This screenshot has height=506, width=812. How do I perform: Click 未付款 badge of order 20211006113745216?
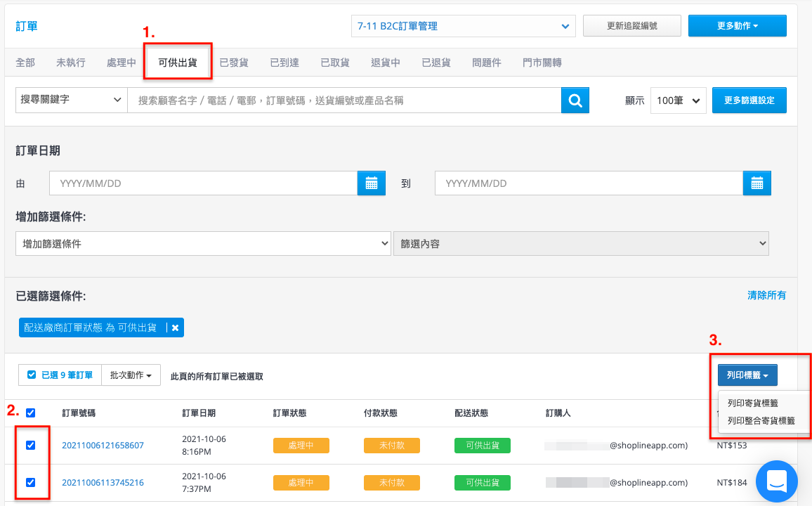pyautogui.click(x=391, y=483)
